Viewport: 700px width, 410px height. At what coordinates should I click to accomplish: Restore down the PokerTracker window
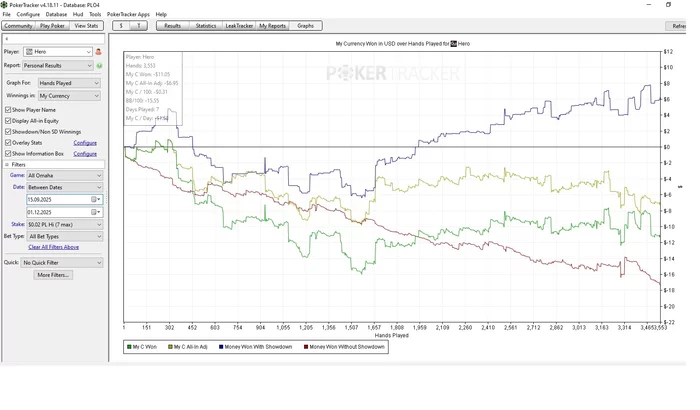coord(668,4)
